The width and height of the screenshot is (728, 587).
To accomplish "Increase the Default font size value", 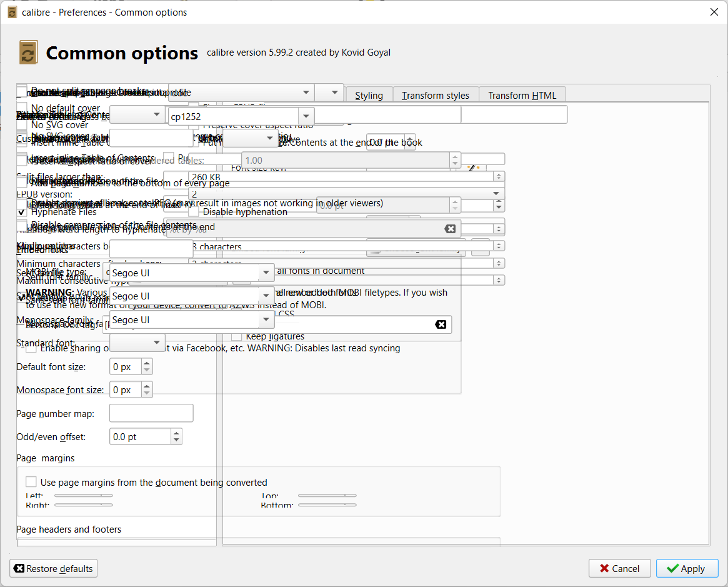I will coord(147,363).
